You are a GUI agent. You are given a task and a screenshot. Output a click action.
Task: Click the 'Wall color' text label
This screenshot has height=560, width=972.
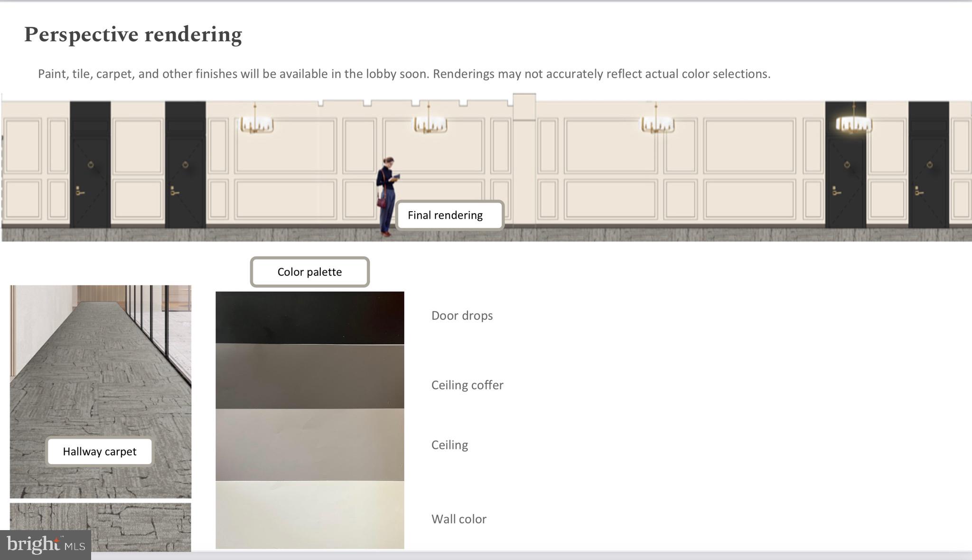(x=458, y=519)
